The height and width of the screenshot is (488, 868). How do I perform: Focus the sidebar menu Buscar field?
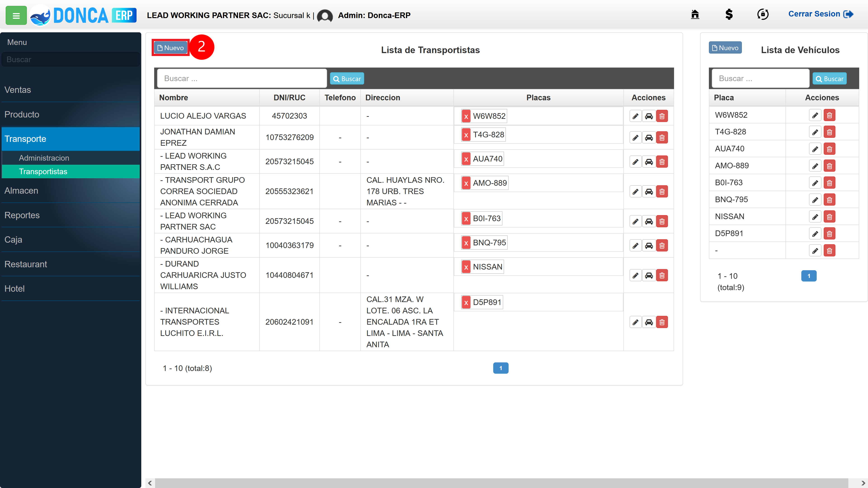[x=71, y=60]
